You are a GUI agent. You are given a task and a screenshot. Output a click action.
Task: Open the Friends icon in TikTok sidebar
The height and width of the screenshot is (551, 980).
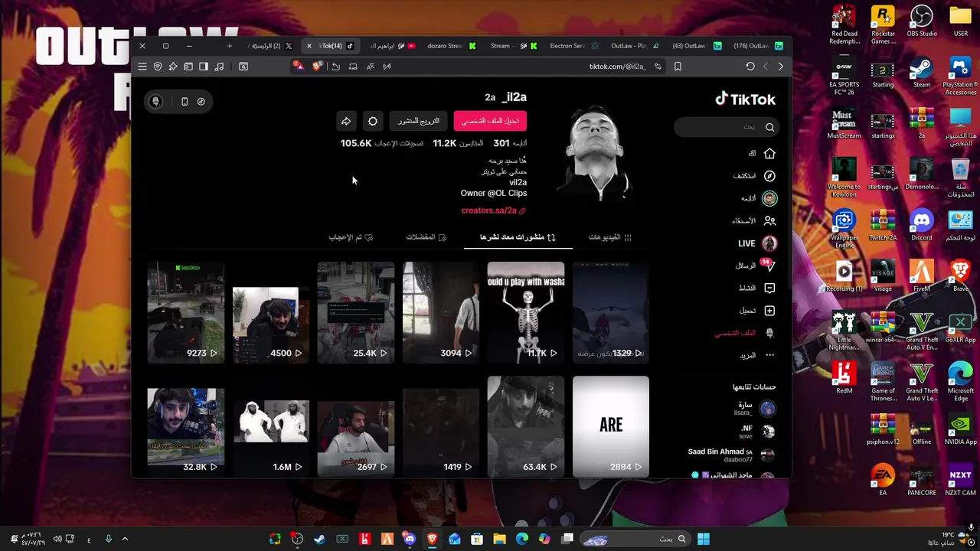pyautogui.click(x=769, y=220)
